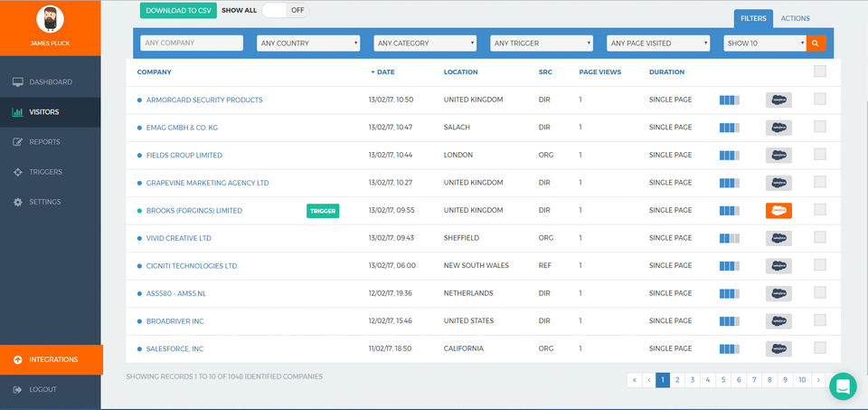This screenshot has width=868, height=410.
Task: Switch to the Actions tab
Action: [795, 18]
